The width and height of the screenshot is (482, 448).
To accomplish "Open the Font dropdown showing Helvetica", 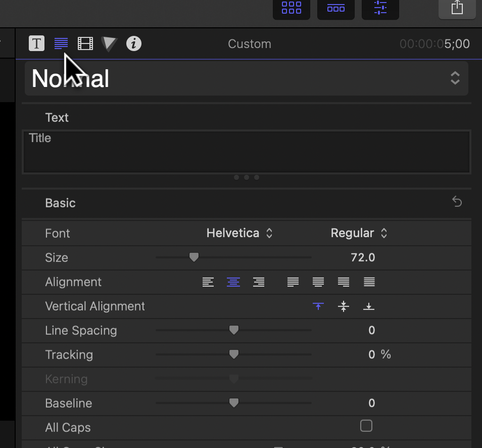I will coord(239,233).
